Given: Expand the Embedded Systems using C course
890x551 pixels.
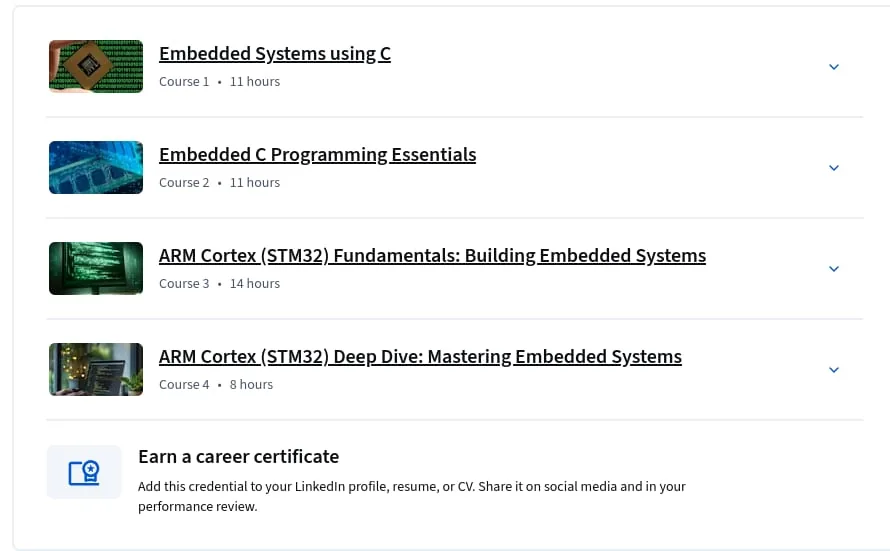Looking at the screenshot, I should click(x=833, y=67).
